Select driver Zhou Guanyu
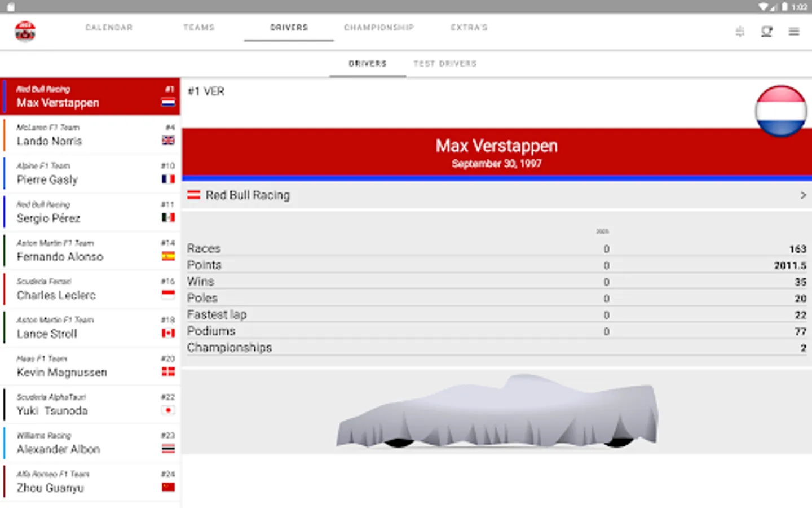Image resolution: width=812 pixels, height=508 pixels. pos(90,482)
